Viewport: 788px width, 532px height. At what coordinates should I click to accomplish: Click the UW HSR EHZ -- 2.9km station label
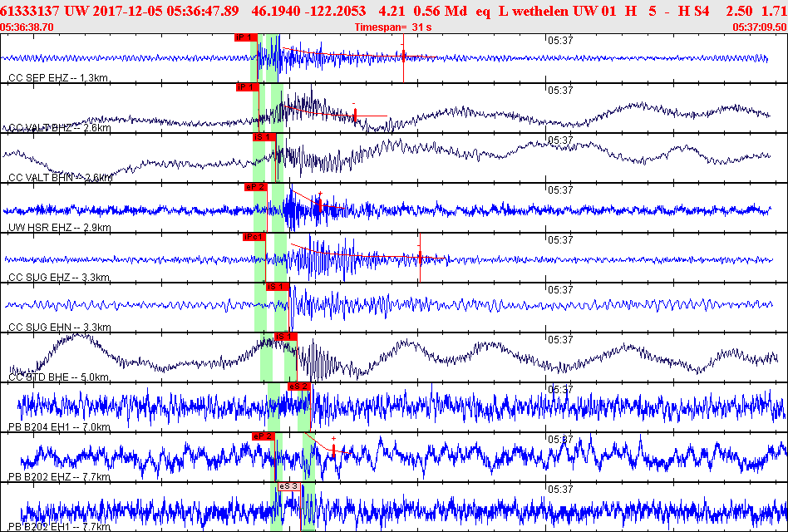point(60,228)
